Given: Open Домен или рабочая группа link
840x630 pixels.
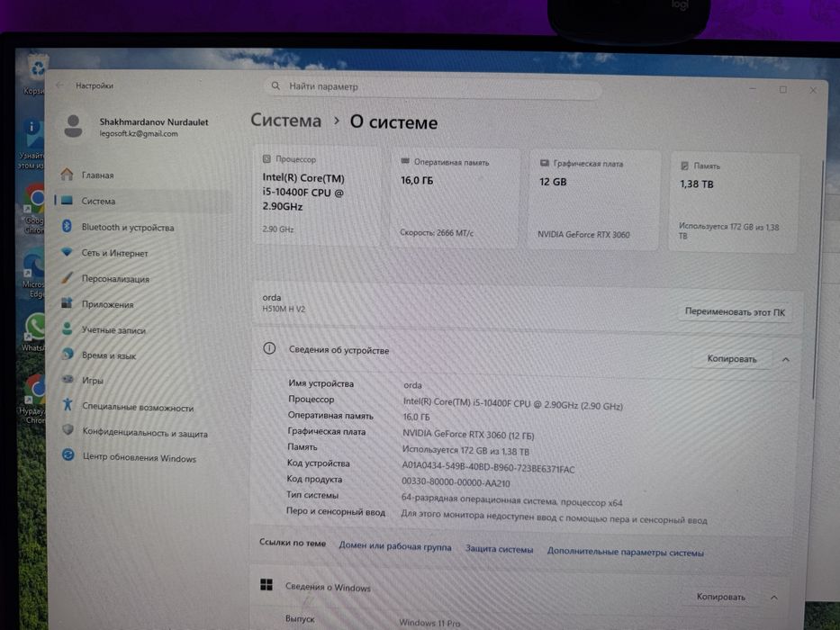Looking at the screenshot, I should pos(395,547).
